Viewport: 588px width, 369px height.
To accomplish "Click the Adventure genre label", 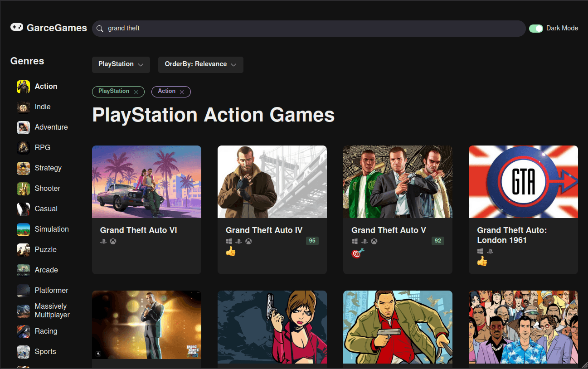I will [x=51, y=127].
